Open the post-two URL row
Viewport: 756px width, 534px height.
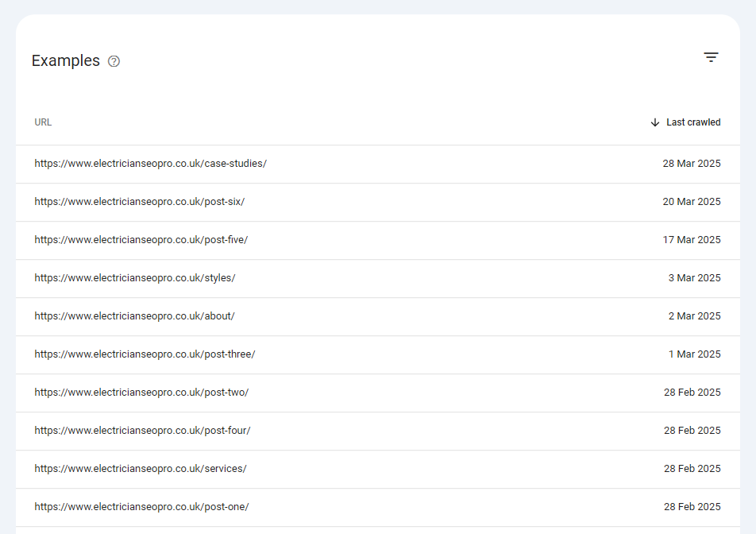[x=378, y=393]
